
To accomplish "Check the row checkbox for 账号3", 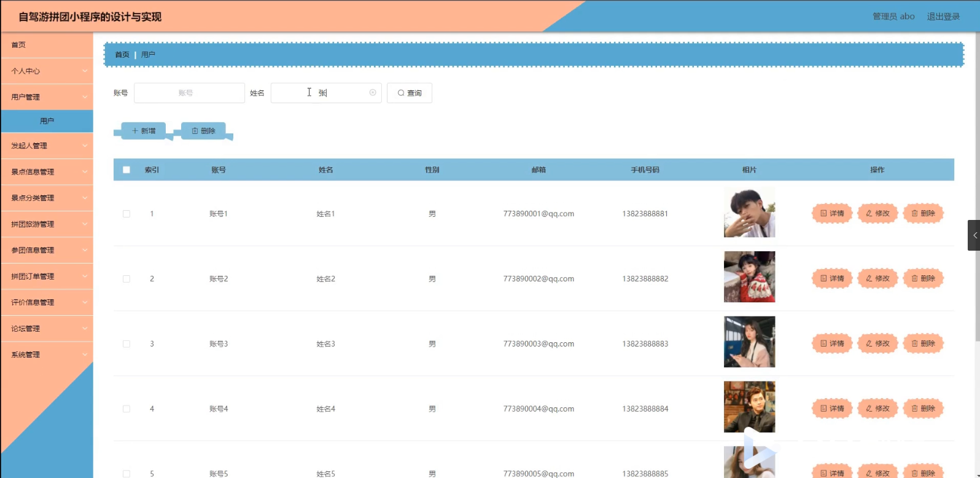I will coord(126,344).
